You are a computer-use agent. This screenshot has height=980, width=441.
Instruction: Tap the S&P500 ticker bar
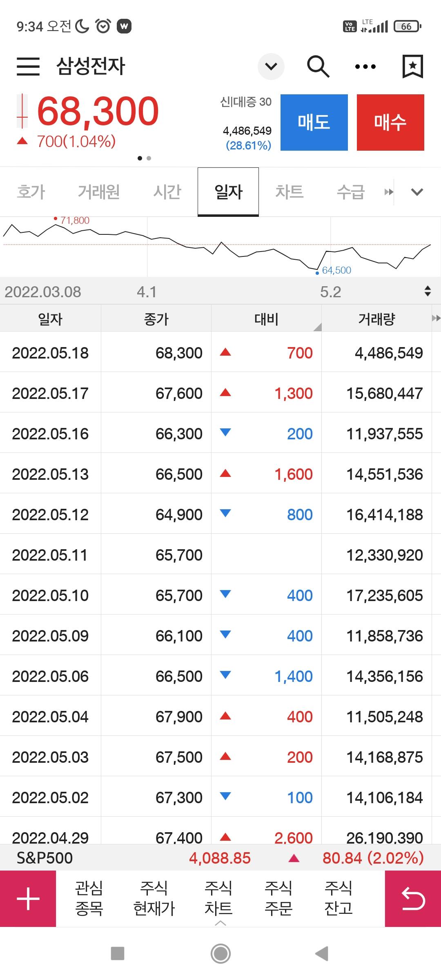pyautogui.click(x=220, y=857)
